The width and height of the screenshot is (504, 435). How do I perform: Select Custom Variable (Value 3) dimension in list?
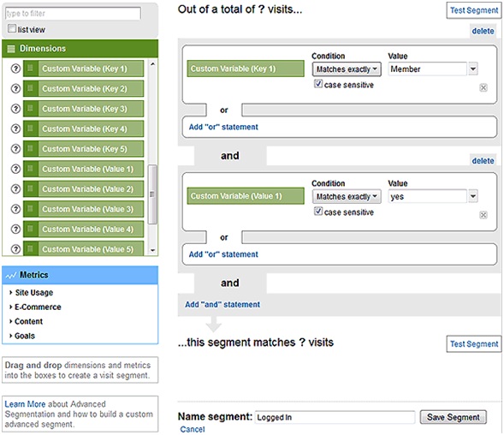coord(84,209)
